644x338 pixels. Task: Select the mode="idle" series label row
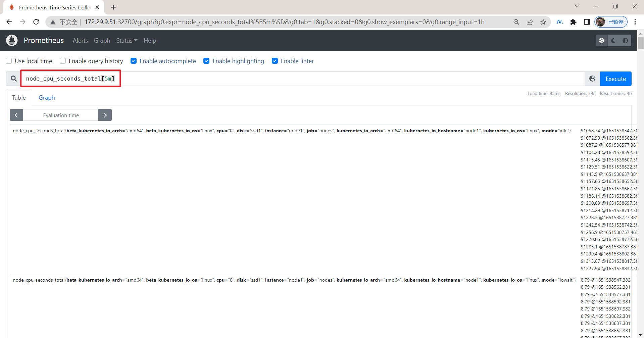coord(292,131)
